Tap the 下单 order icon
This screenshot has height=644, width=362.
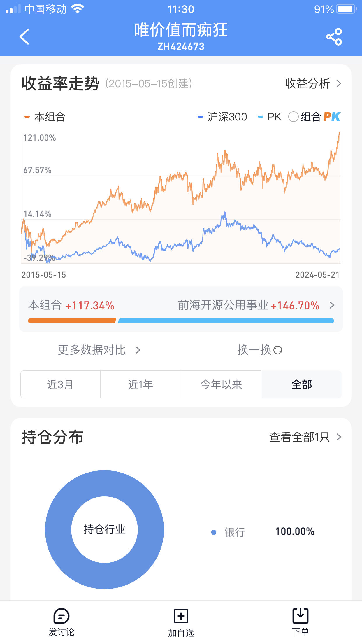(x=300, y=615)
